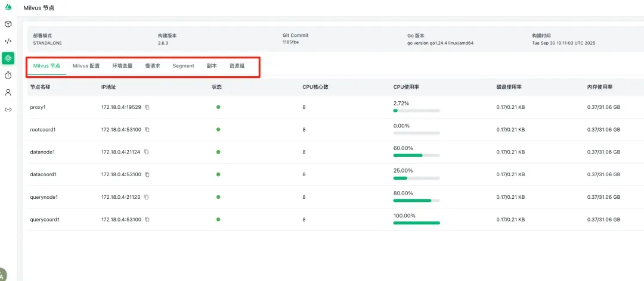This screenshot has height=281, width=644.
Task: Open the timer icon in the sidebar
Action: click(8, 76)
